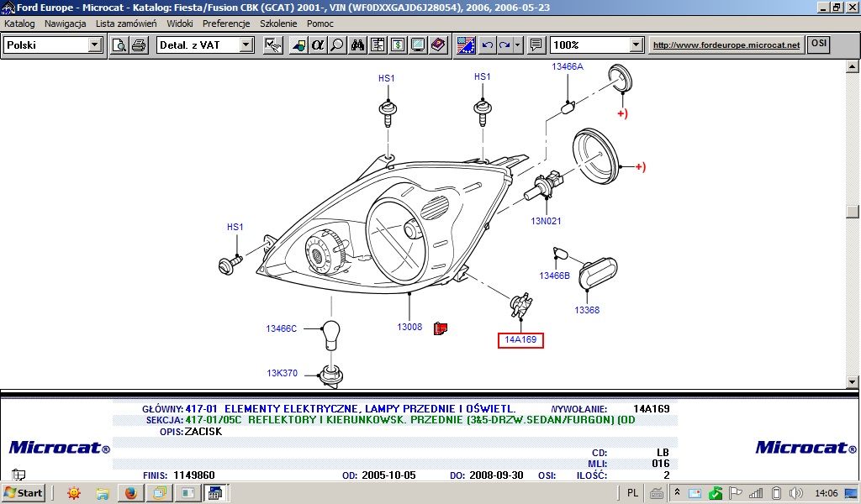Click the dollar price icon
Image resolution: width=861 pixels, height=504 pixels.
pyautogui.click(x=398, y=45)
